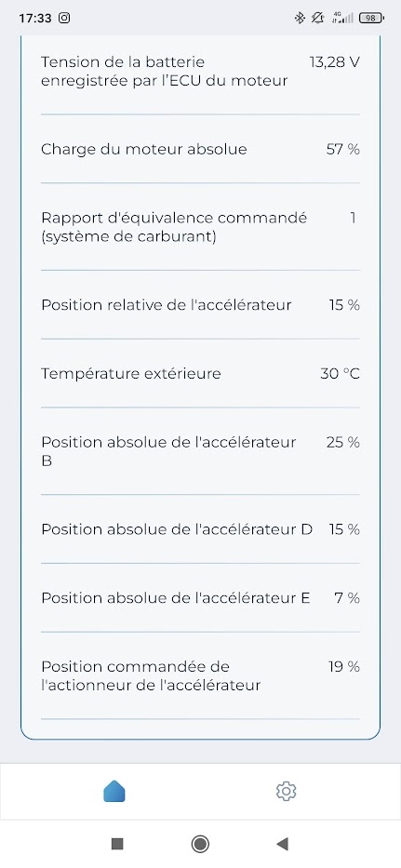Tap the Android home circle button

tap(200, 844)
